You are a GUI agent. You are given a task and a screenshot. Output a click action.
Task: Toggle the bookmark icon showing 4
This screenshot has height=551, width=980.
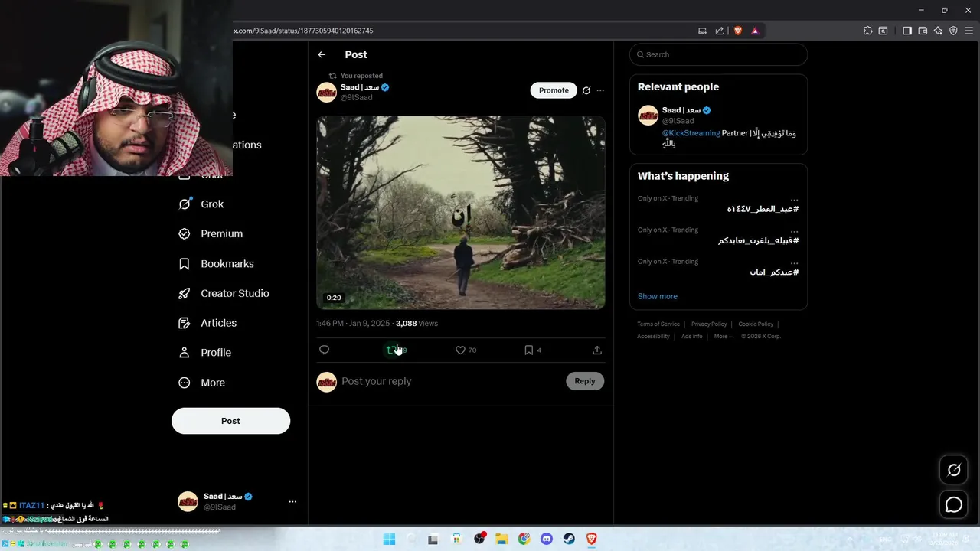[528, 350]
